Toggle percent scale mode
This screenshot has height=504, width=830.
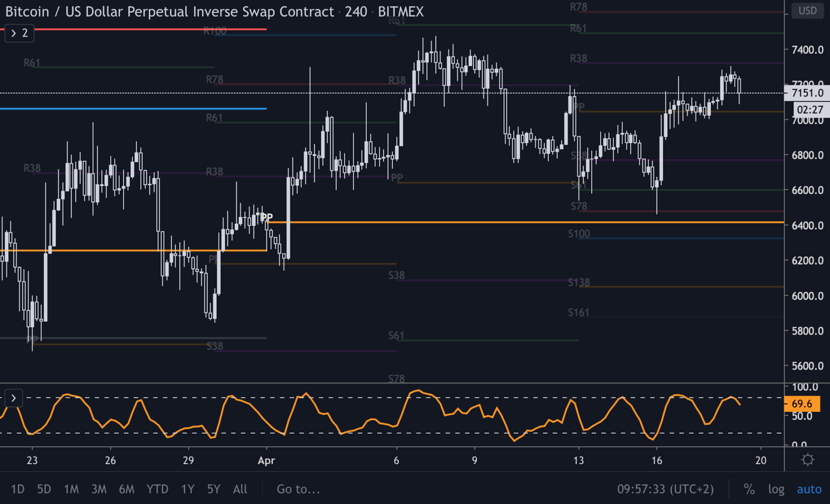[749, 489]
